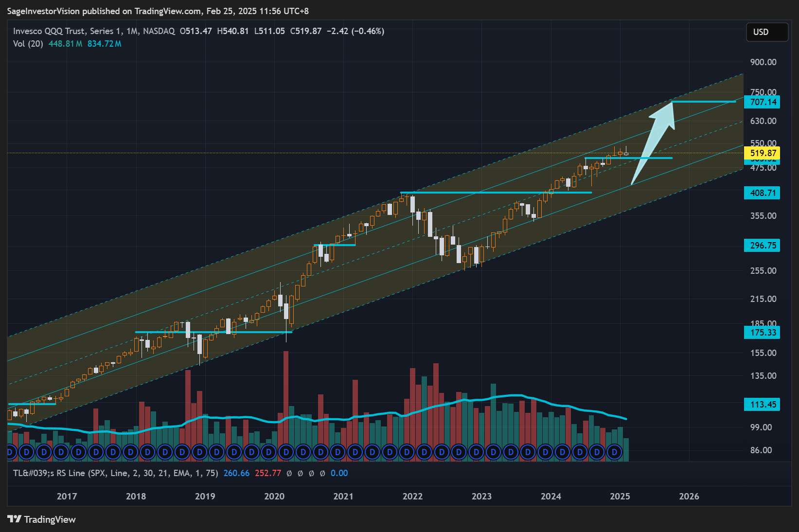The width and height of the screenshot is (799, 532).
Task: Click the 2023 year label
Action: 481,497
